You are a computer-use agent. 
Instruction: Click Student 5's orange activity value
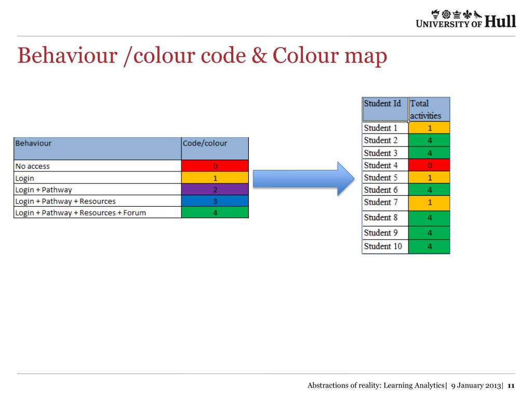(429, 177)
